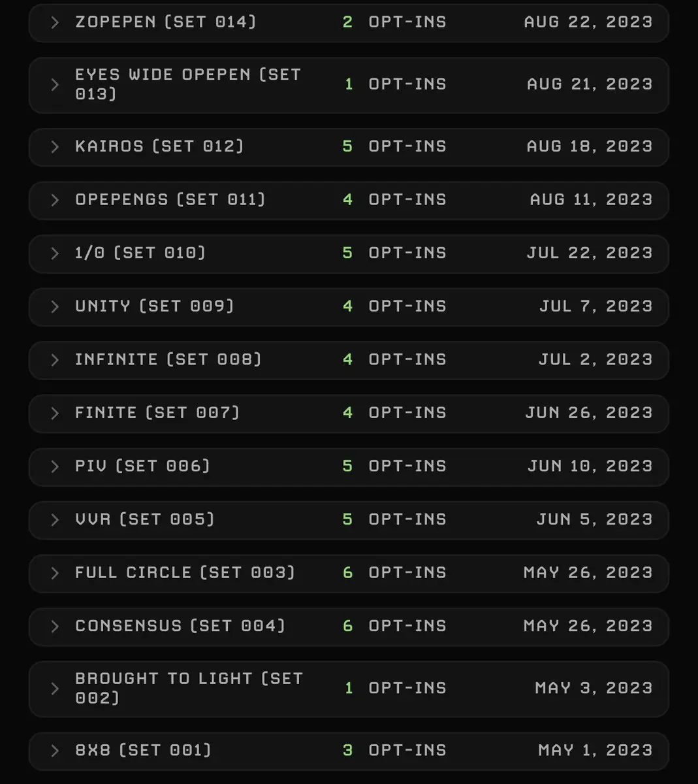
Task: Click the Aug 22, 2023 date for Zopepen
Action: [588, 22]
